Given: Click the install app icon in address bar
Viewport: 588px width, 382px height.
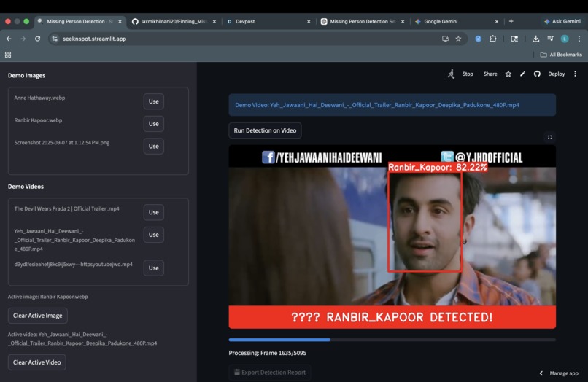Looking at the screenshot, I should [x=445, y=39].
